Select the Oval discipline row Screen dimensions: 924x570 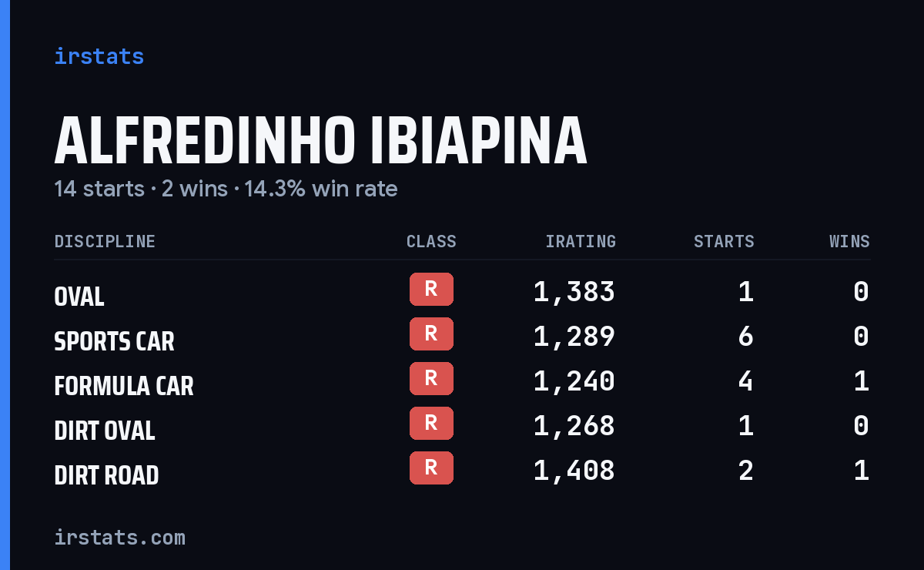(462, 292)
